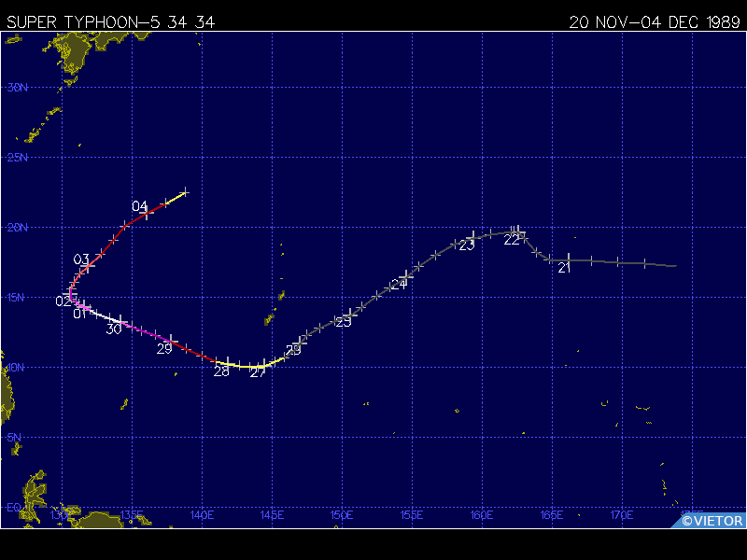Click the '135E' longitude label

[132, 515]
